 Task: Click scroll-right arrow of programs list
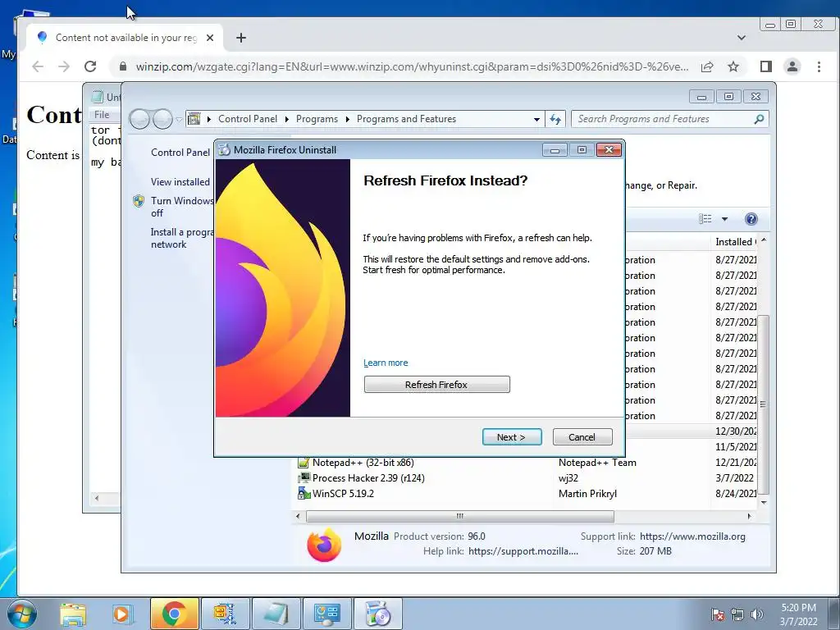coord(749,517)
